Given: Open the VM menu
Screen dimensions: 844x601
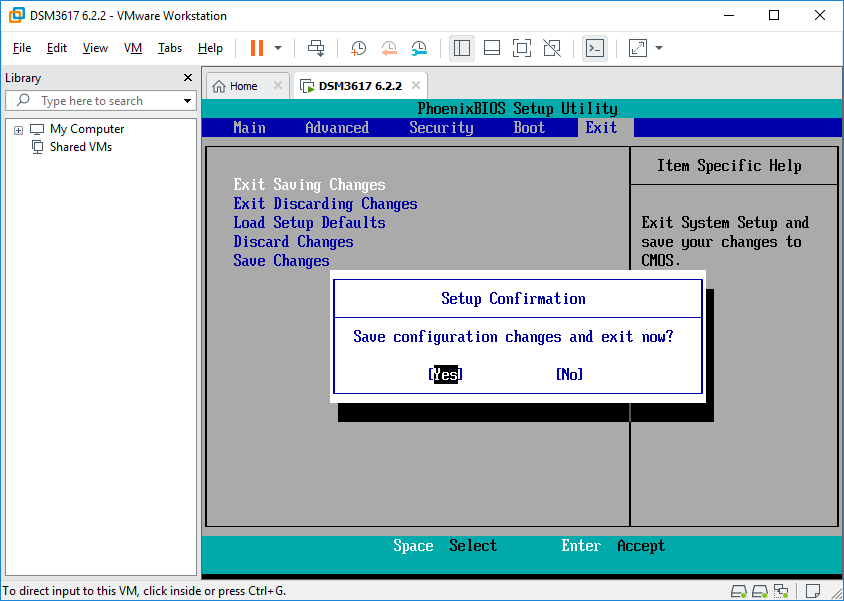Looking at the screenshot, I should point(133,48).
